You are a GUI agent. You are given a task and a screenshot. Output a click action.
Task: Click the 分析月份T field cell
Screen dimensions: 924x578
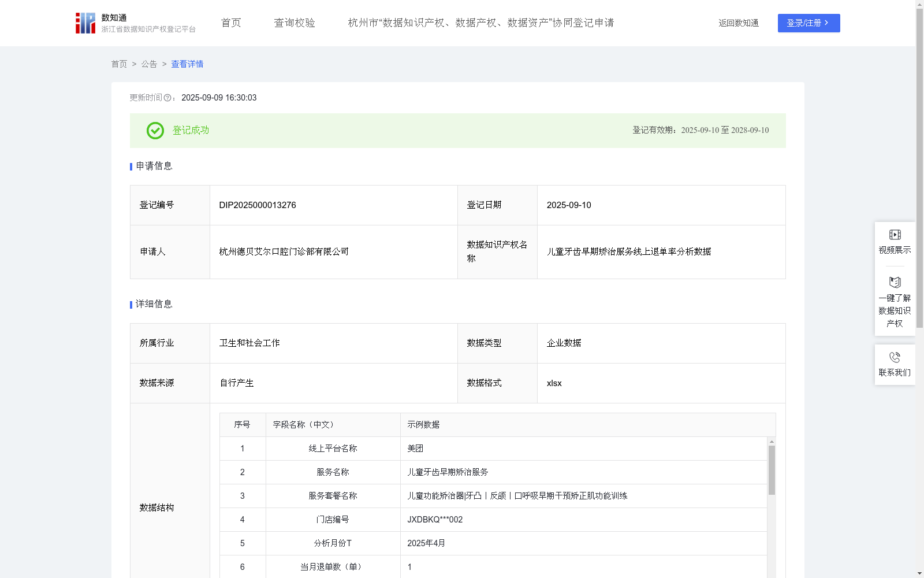tap(333, 543)
